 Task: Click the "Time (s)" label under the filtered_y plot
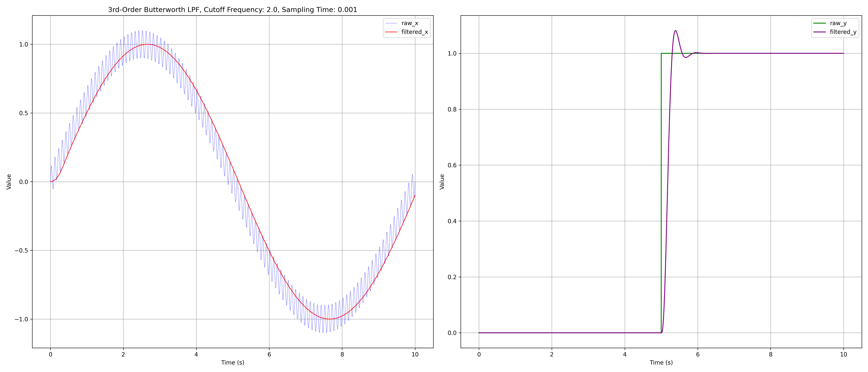[x=661, y=363]
